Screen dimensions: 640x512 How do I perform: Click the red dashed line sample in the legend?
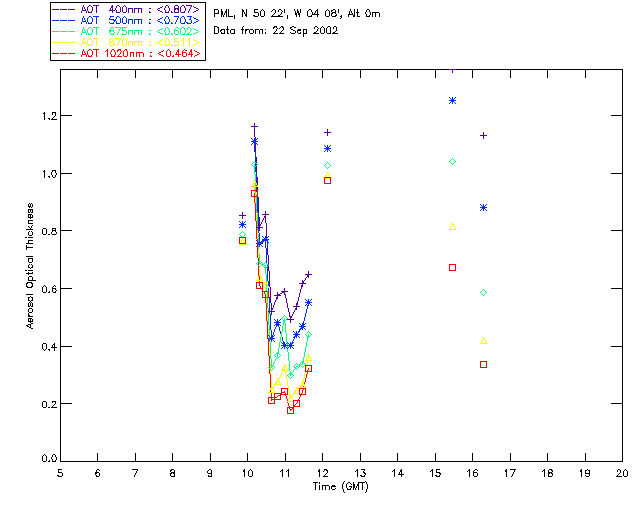[x=64, y=53]
